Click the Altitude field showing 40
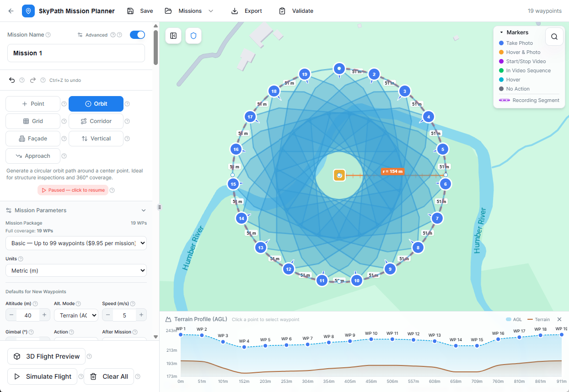Viewport: 569px width, 392px height. 28,315
